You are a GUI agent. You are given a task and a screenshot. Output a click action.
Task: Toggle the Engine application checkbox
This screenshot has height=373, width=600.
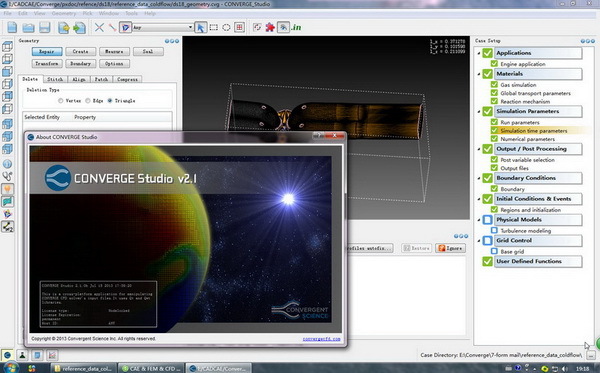click(x=494, y=64)
